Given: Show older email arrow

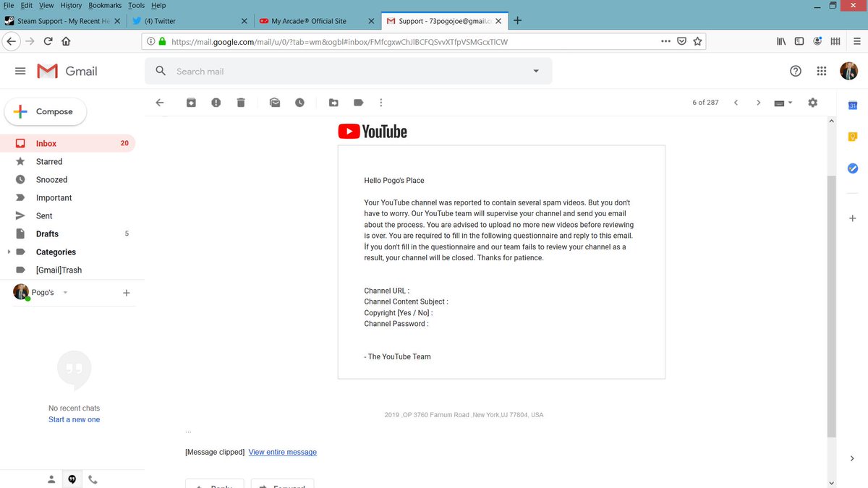Looking at the screenshot, I should point(758,103).
